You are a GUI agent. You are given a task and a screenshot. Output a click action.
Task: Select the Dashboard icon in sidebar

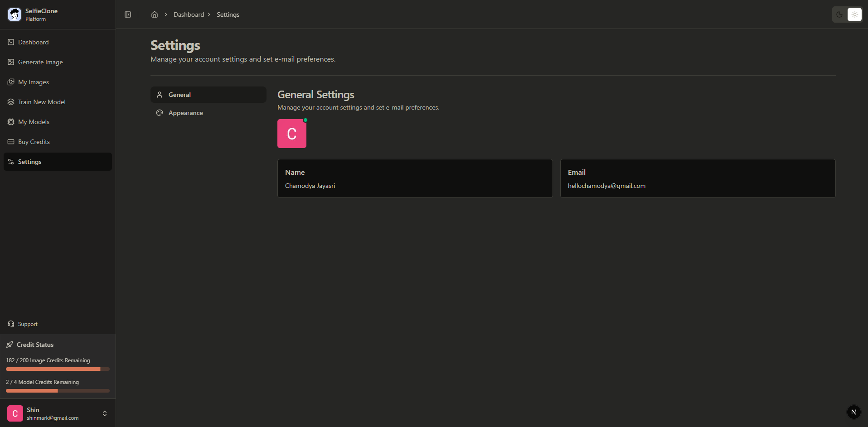click(10, 42)
